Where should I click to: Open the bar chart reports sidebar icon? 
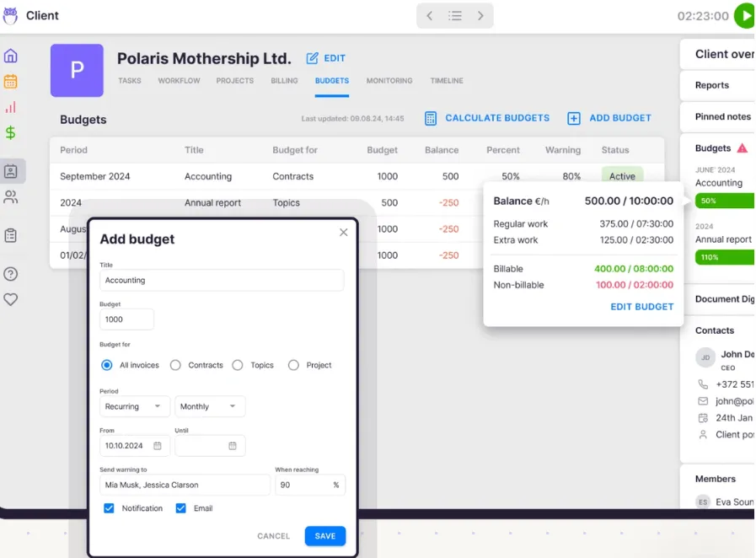(x=11, y=107)
